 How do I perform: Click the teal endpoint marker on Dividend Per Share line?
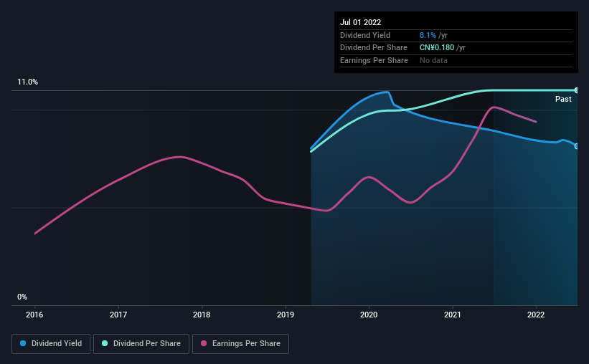pyautogui.click(x=577, y=90)
